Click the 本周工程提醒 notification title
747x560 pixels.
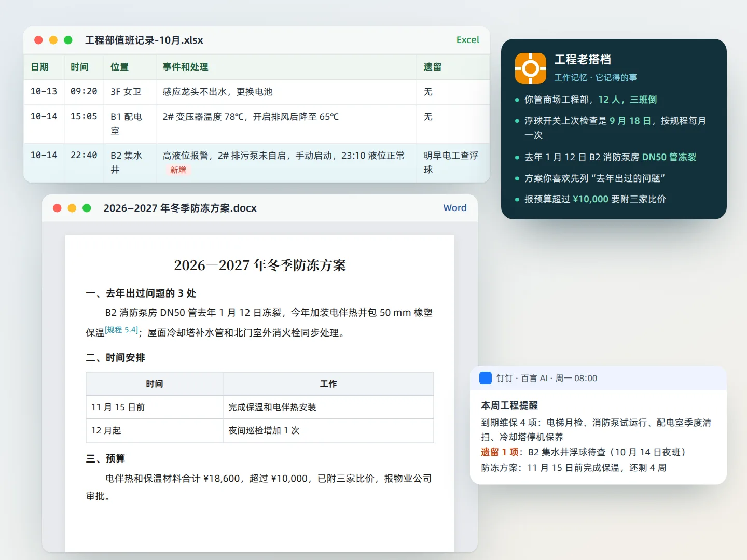[x=509, y=405]
